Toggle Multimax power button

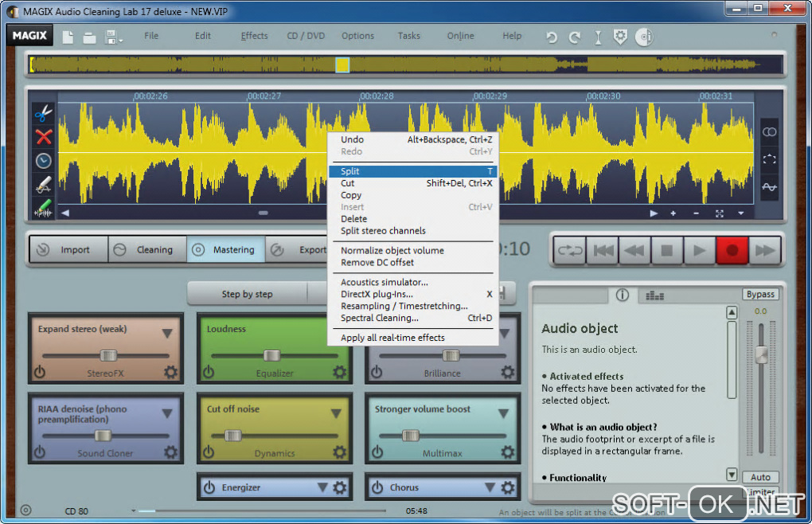pyautogui.click(x=377, y=452)
